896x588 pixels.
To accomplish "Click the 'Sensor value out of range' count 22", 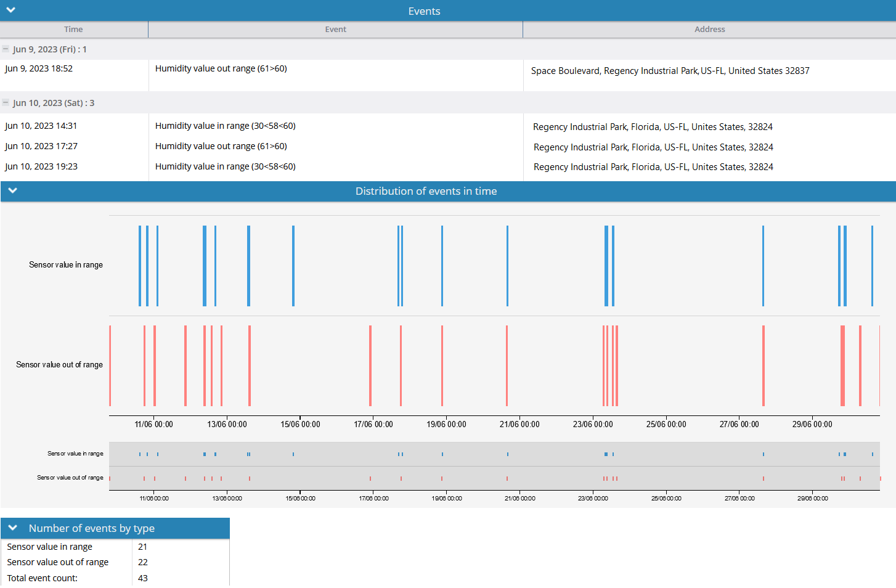I will (x=142, y=562).
